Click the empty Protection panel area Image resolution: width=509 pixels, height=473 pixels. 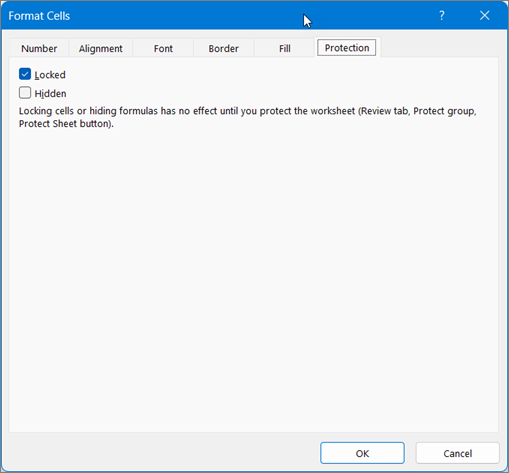pos(253,280)
